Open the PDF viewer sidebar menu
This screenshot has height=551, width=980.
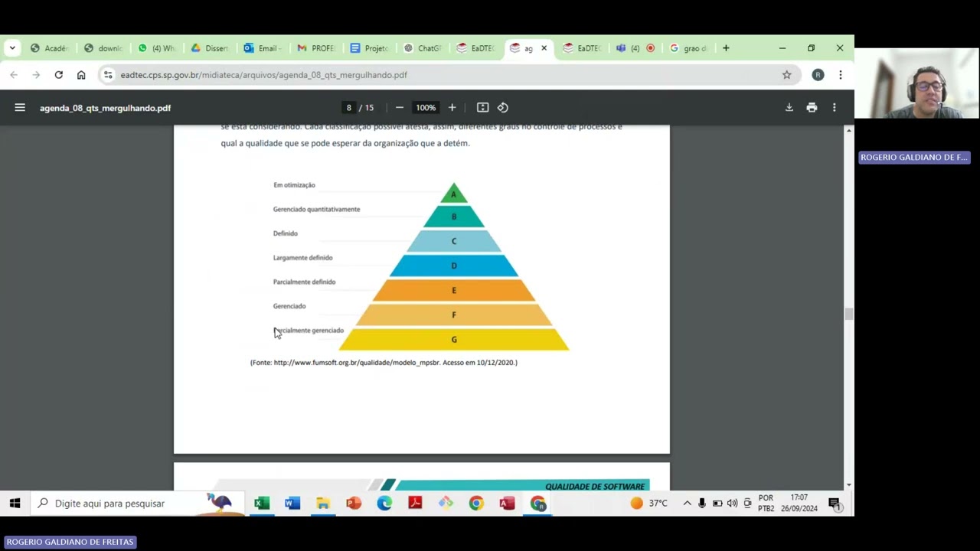point(20,108)
